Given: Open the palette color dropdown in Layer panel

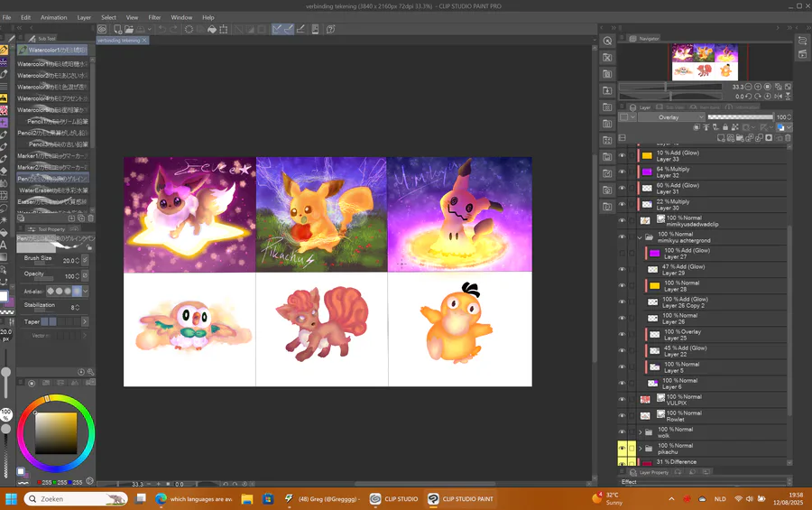Looking at the screenshot, I should point(789,127).
